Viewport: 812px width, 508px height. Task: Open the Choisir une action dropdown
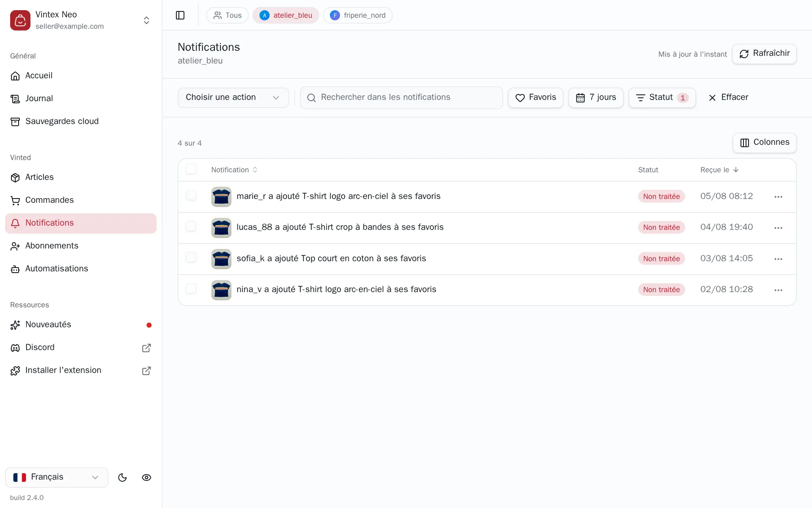click(233, 97)
